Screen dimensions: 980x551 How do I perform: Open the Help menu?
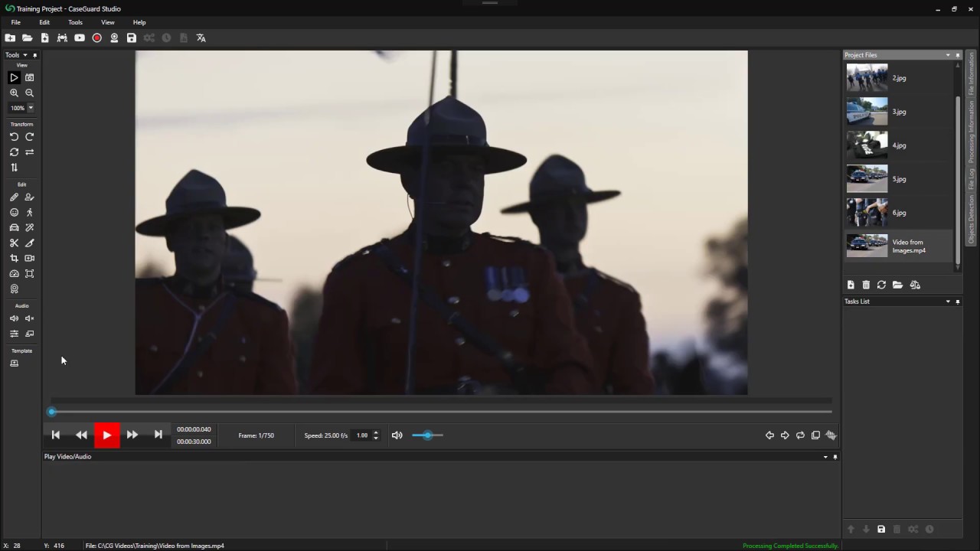click(139, 22)
